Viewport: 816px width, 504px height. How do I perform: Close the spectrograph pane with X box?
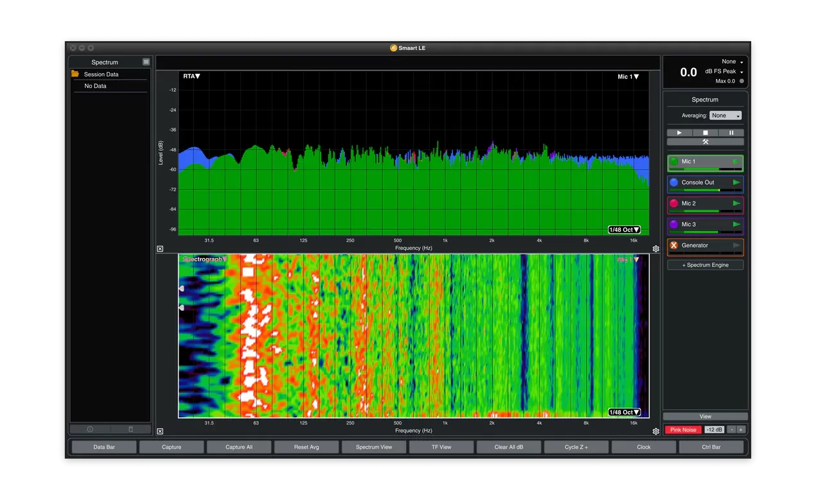click(160, 431)
